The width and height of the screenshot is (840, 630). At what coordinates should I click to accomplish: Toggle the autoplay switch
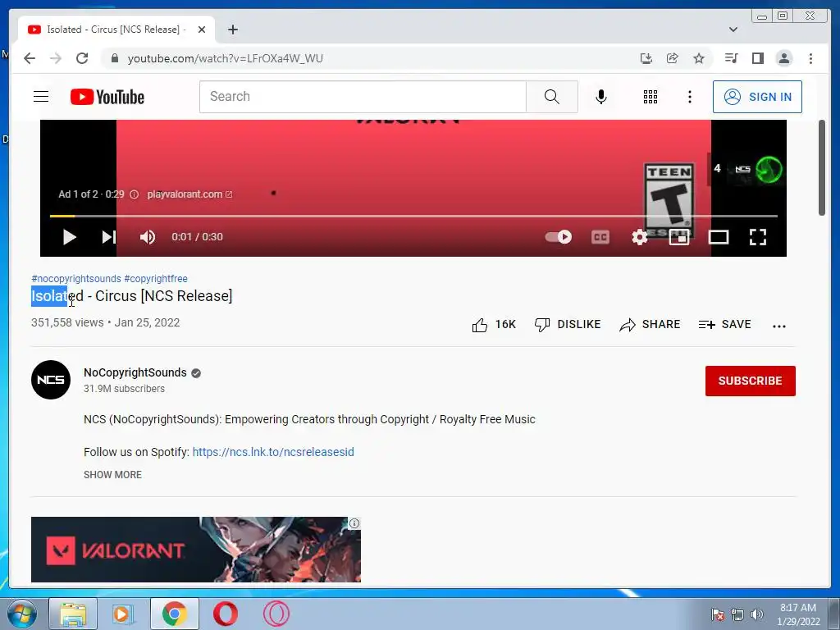[x=558, y=237]
